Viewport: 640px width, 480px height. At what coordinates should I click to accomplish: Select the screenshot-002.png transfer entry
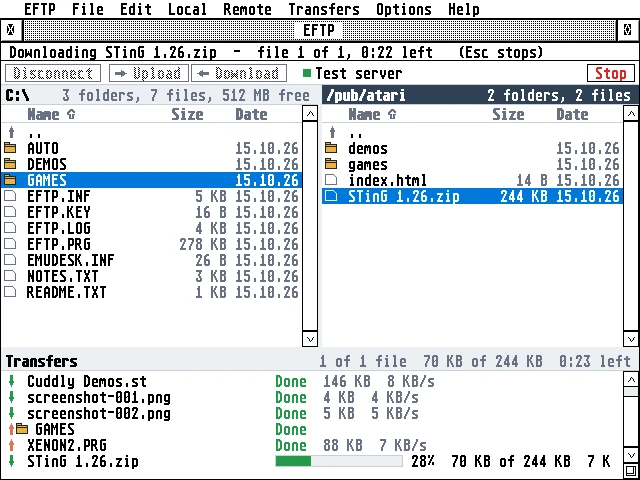pyautogui.click(x=314, y=413)
